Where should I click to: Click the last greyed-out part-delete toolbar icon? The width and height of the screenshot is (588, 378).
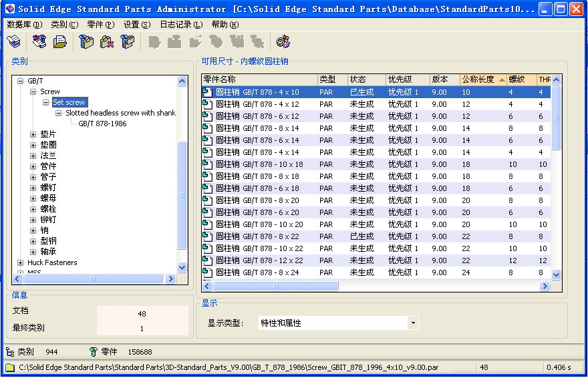(x=258, y=41)
